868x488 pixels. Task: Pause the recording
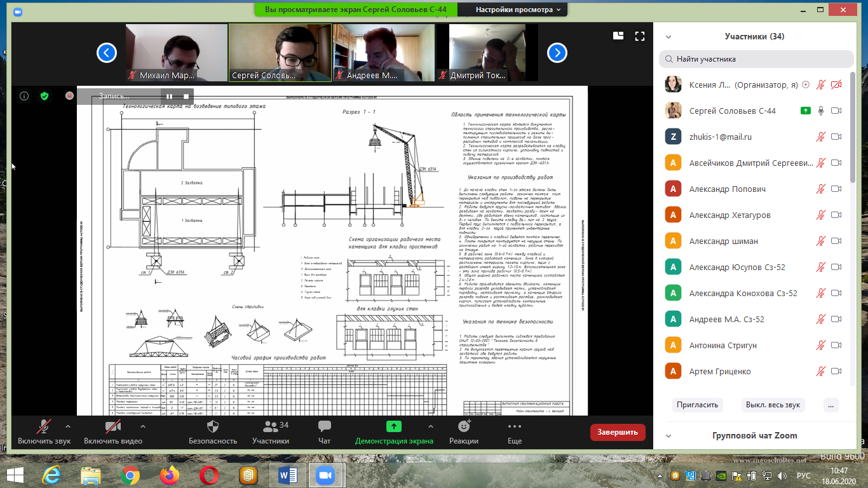click(170, 96)
